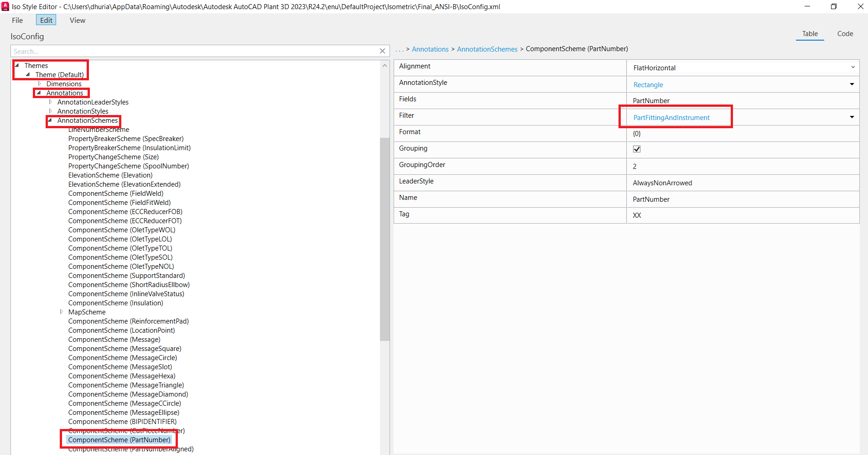
Task: Switch to the Code tab
Action: click(x=845, y=34)
